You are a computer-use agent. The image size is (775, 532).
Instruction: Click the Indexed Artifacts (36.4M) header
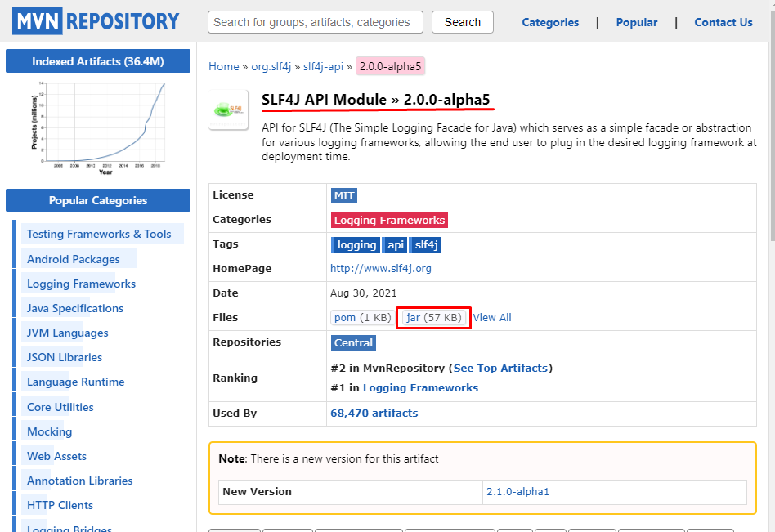tap(98, 61)
